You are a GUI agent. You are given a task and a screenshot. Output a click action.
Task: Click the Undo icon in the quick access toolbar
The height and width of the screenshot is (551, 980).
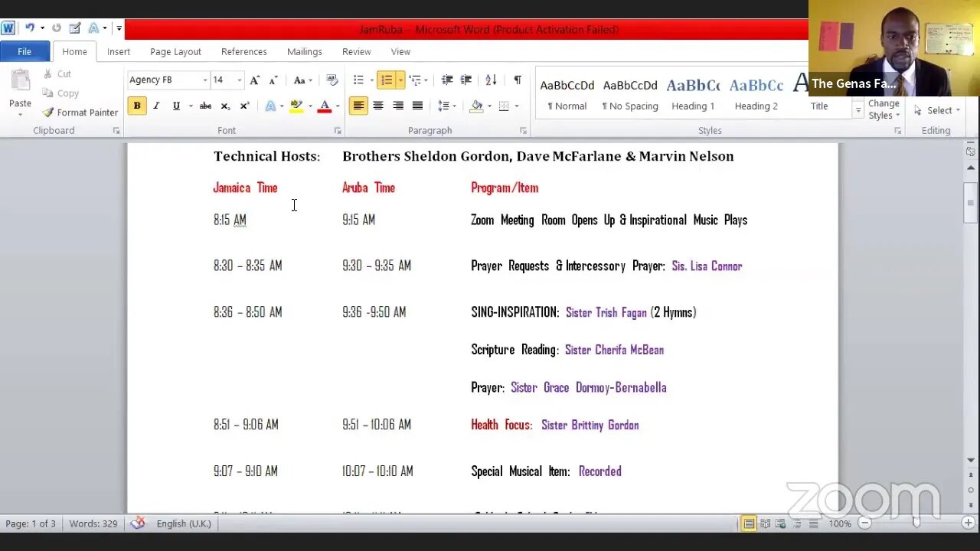pyautogui.click(x=30, y=28)
